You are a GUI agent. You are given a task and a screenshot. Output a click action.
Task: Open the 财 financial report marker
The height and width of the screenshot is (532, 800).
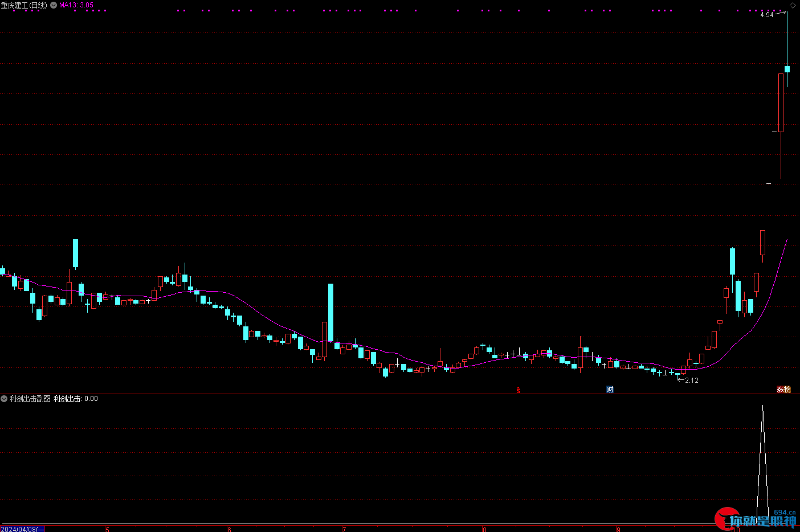(610, 390)
